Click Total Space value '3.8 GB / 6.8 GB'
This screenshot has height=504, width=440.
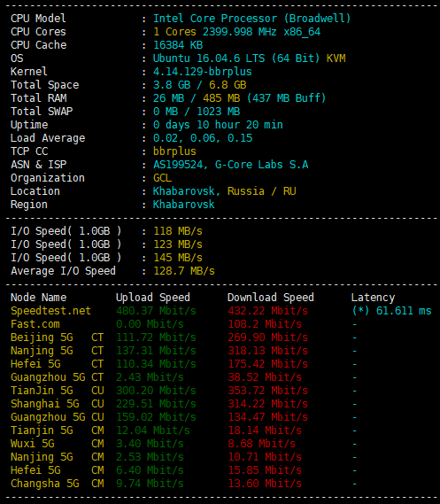click(x=200, y=85)
